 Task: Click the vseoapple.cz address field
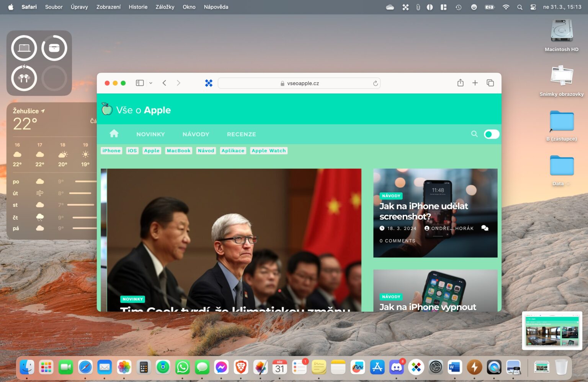(x=299, y=83)
